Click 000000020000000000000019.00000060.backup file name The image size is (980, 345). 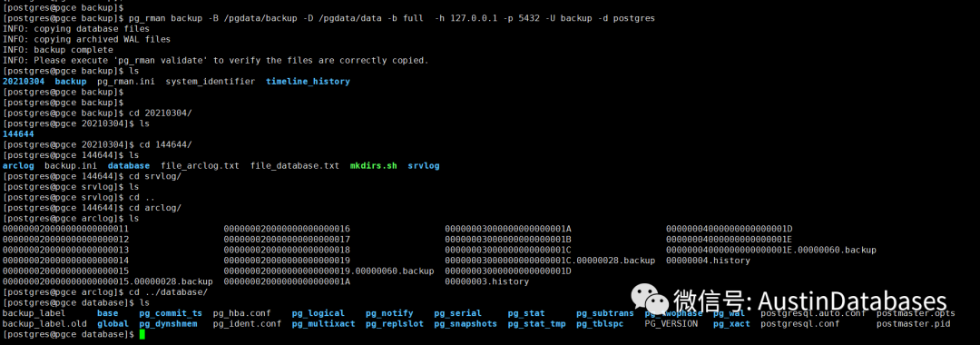[x=328, y=271]
